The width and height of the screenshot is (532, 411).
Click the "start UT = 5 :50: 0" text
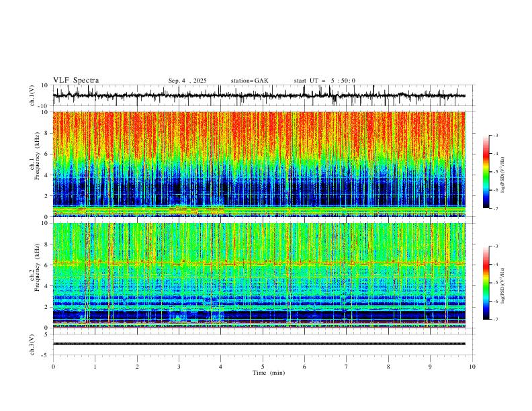[324, 81]
